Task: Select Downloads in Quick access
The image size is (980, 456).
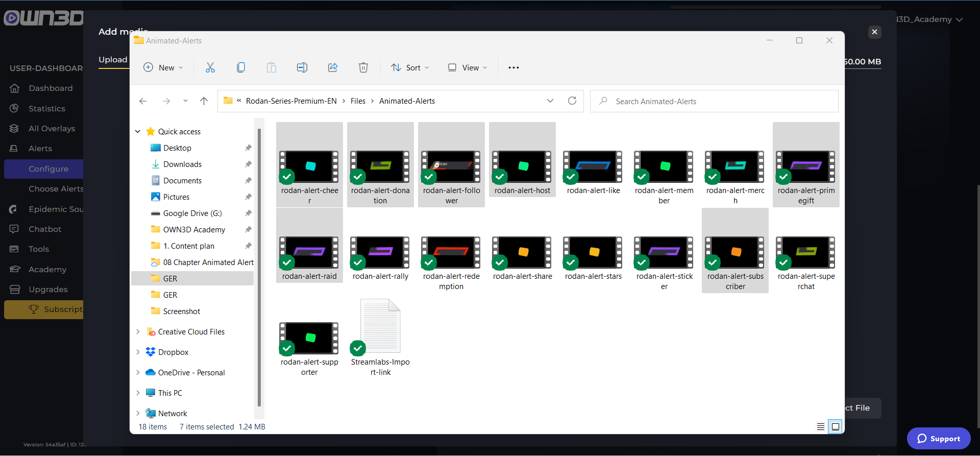Action: click(182, 164)
